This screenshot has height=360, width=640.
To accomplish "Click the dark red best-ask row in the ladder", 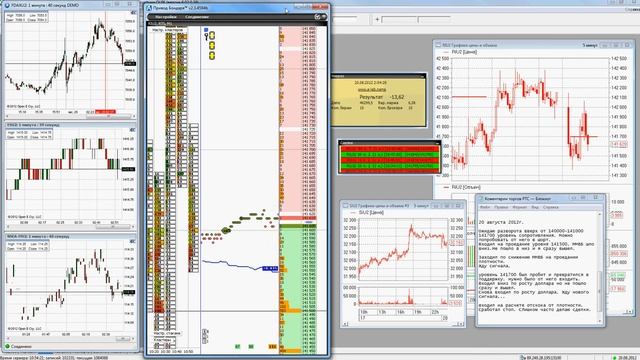I will [298, 218].
